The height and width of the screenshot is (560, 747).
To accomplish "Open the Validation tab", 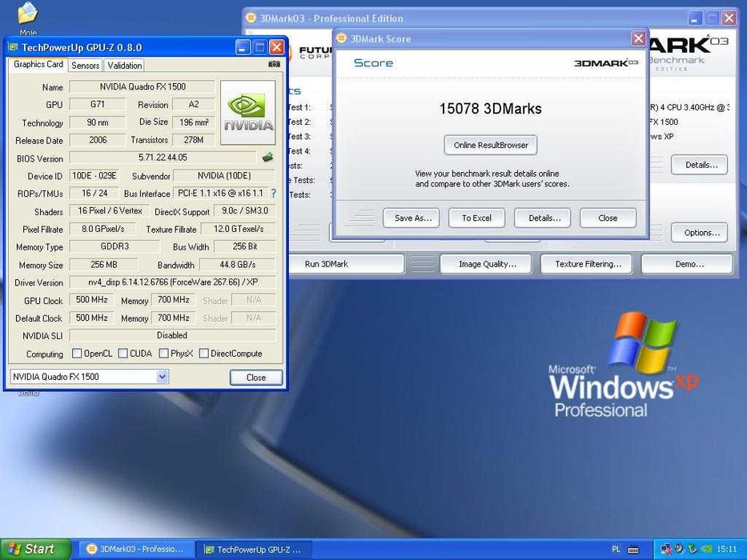I will point(124,66).
